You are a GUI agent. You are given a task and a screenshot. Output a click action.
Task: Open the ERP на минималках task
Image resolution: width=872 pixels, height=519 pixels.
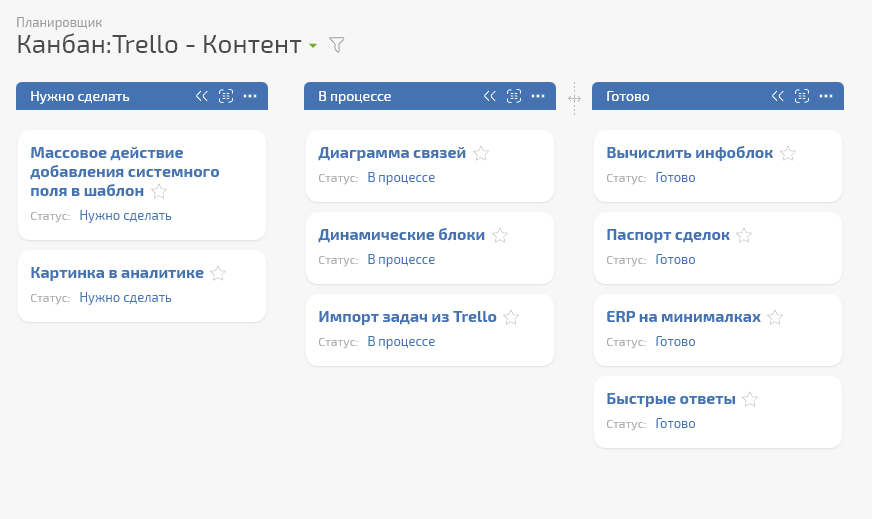click(683, 317)
